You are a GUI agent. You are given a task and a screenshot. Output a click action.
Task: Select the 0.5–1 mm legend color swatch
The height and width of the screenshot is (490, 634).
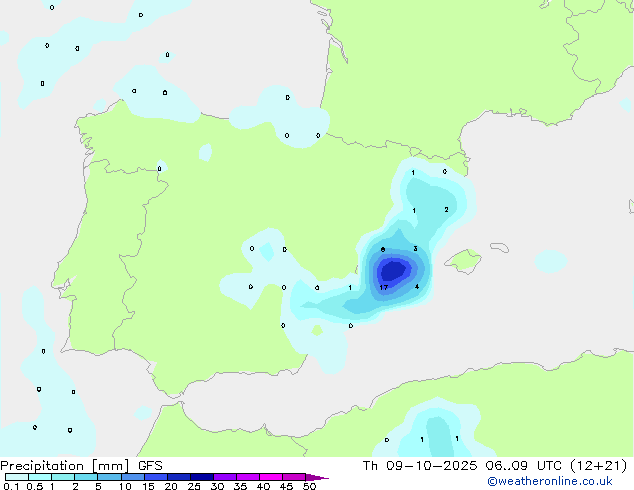40,477
